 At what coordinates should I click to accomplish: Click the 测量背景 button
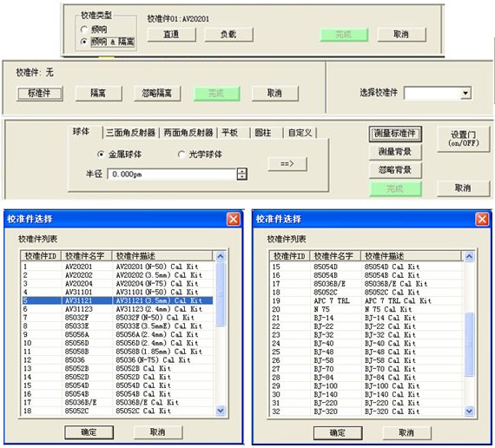coord(395,152)
